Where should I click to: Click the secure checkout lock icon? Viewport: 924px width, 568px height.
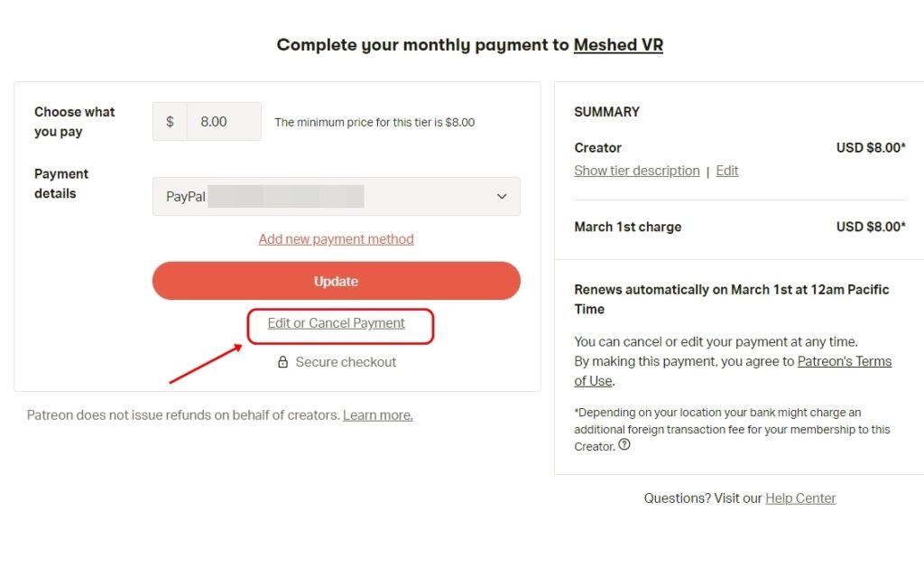click(283, 361)
